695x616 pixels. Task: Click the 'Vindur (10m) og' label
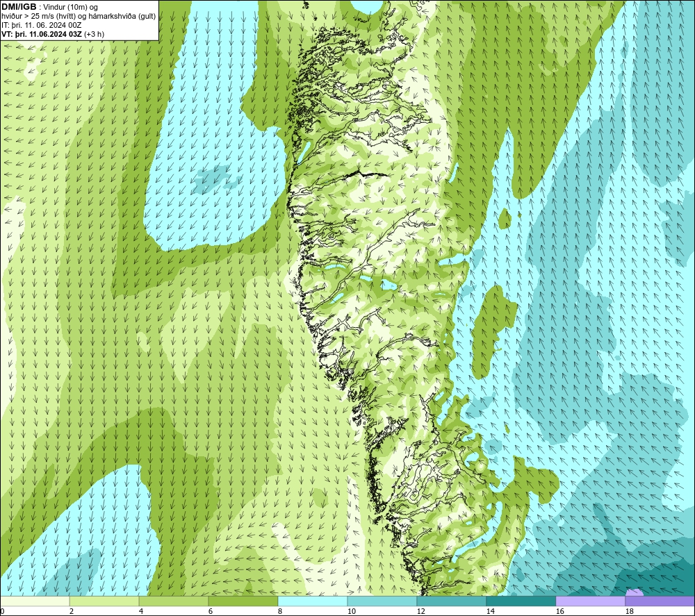tap(70, 7)
